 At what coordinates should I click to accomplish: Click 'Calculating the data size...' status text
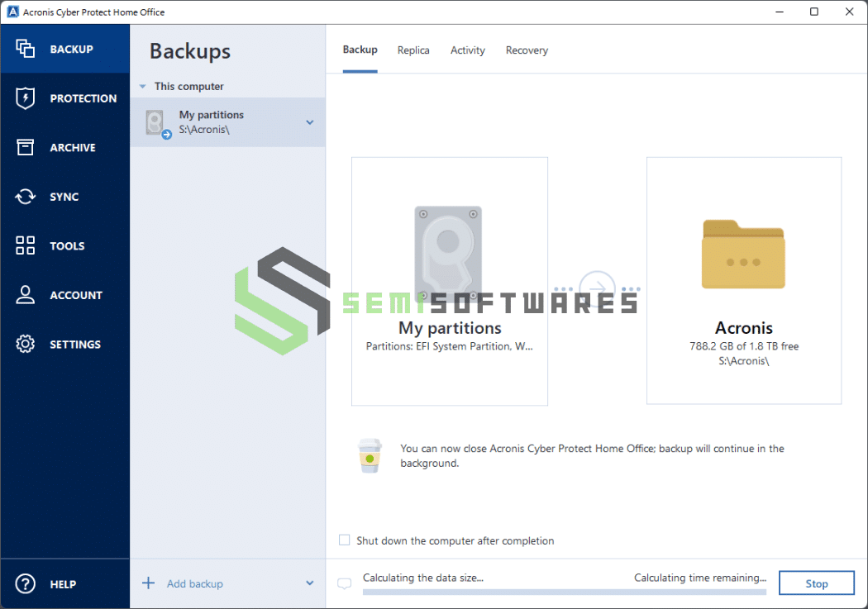click(423, 578)
